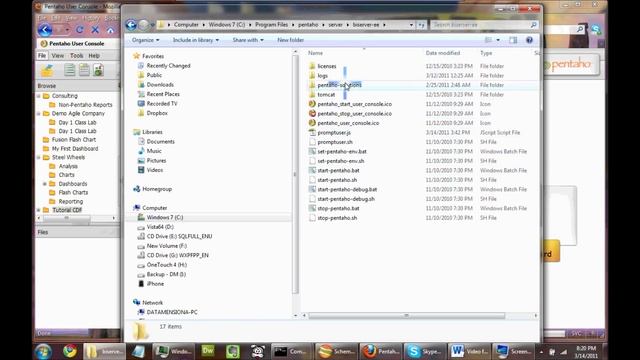Open Windows Start menu orb
This screenshot has height=360, width=640.
click(x=43, y=351)
